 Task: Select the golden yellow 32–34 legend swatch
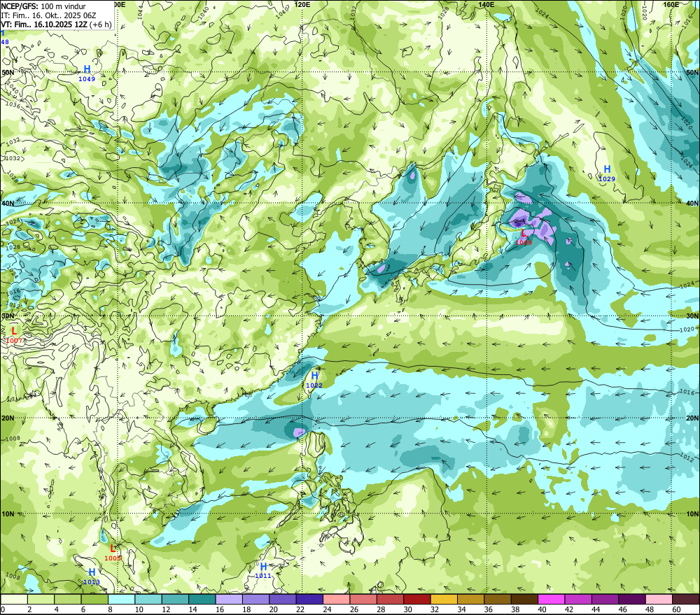pyautogui.click(x=444, y=599)
